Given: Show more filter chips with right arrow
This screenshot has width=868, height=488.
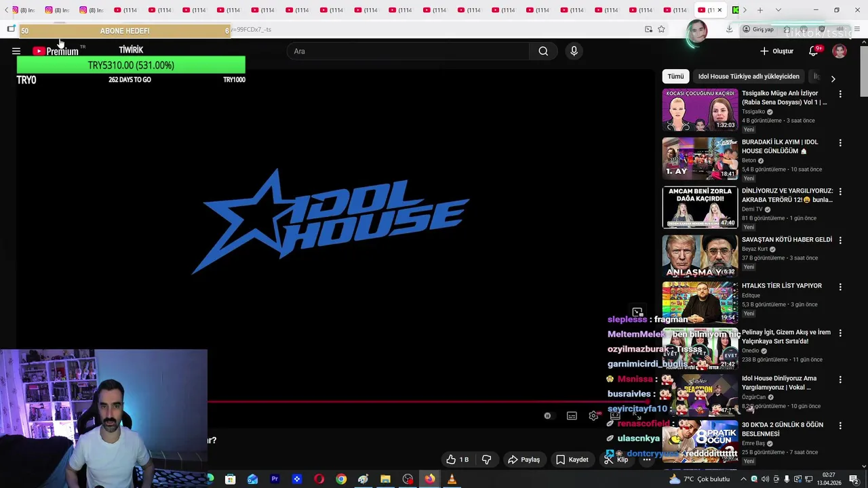Looking at the screenshot, I should tap(833, 79).
